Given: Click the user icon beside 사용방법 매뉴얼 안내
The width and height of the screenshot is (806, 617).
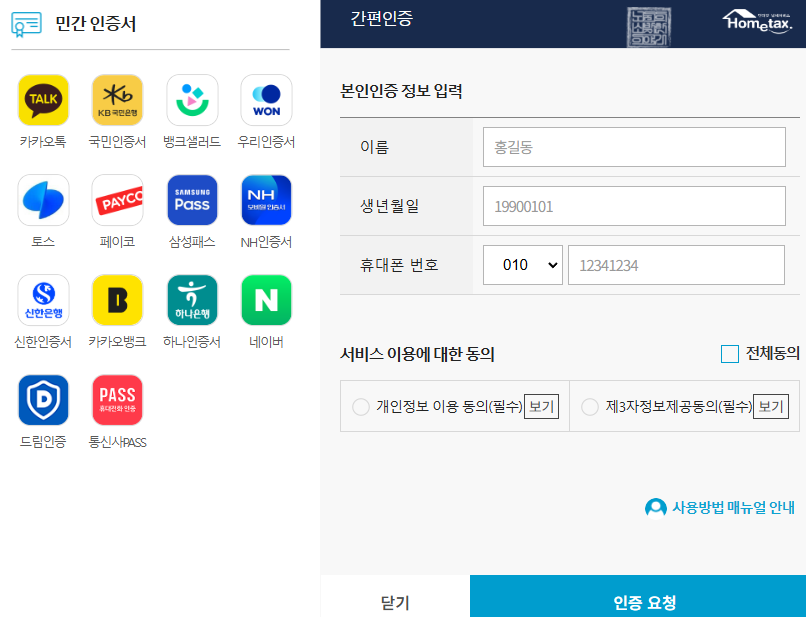Looking at the screenshot, I should [x=655, y=509].
